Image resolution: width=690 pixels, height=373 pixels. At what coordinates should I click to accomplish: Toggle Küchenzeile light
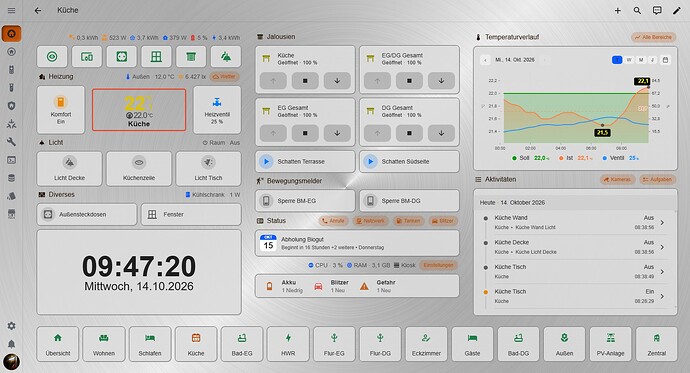[139, 168]
